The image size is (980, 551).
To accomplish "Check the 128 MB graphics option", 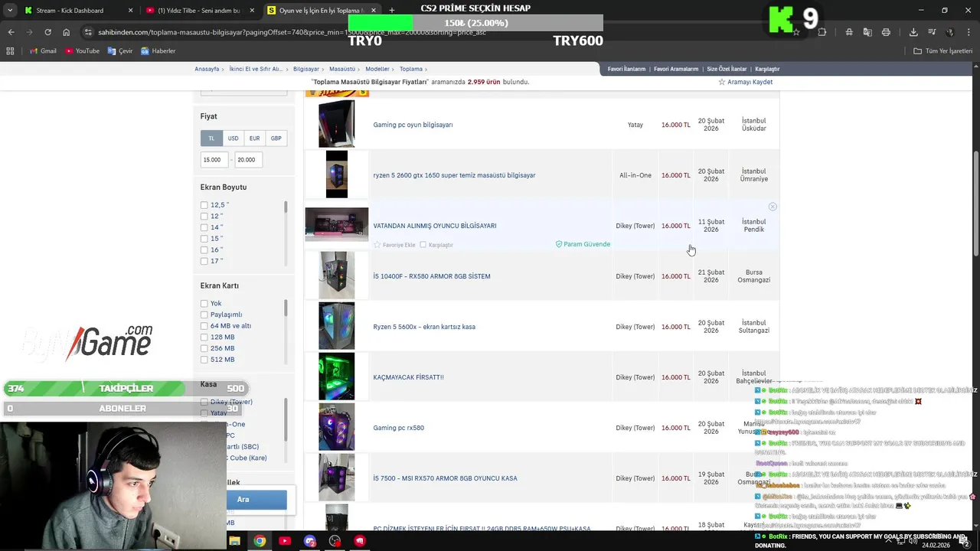I will 204,337.
